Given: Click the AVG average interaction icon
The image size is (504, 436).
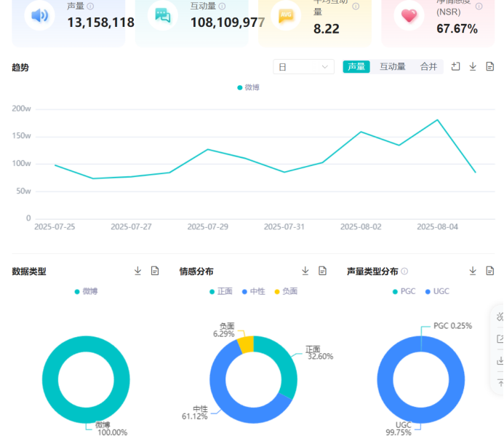Looking at the screenshot, I should 286,15.
